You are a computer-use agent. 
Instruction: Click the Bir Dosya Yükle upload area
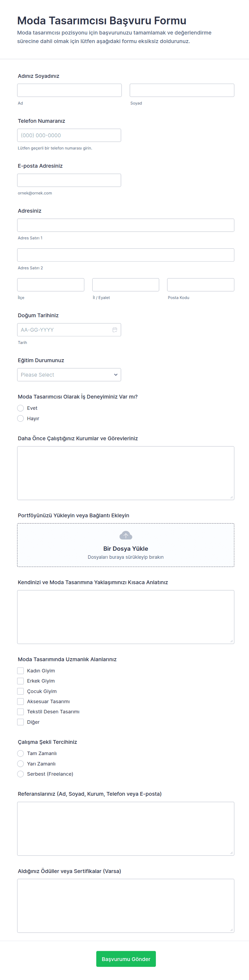[126, 549]
